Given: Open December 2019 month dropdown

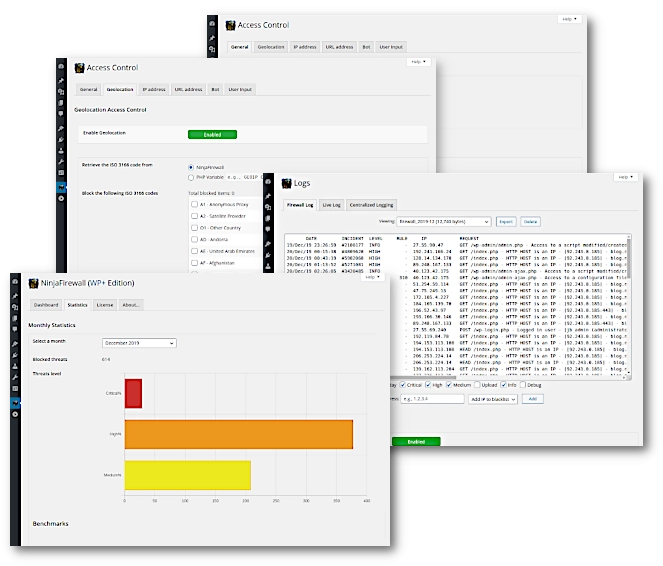Looking at the screenshot, I should click(x=139, y=343).
